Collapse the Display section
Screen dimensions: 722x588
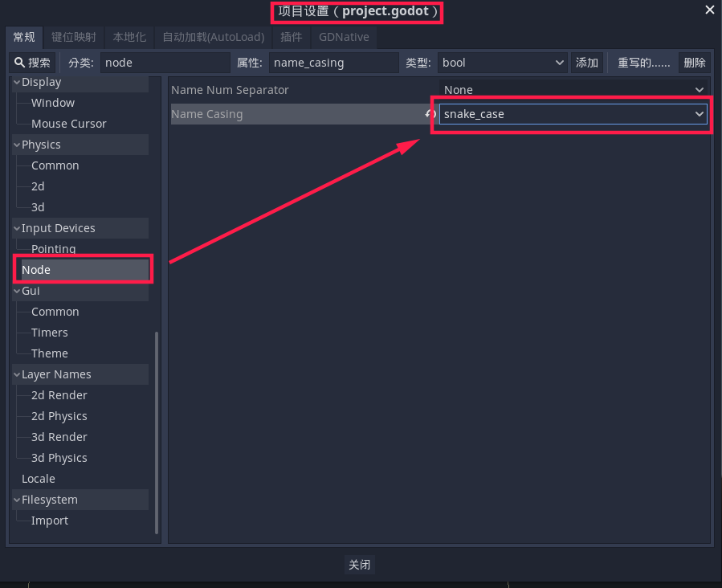point(17,82)
